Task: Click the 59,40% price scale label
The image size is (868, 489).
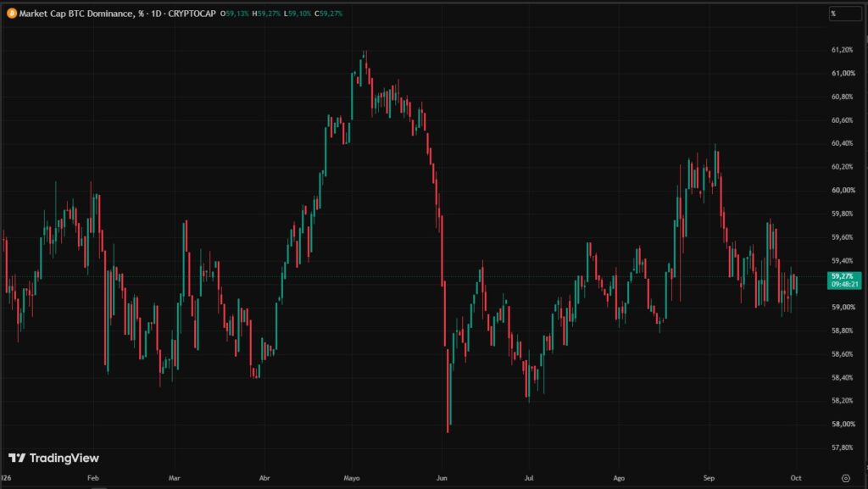Action: [842, 260]
